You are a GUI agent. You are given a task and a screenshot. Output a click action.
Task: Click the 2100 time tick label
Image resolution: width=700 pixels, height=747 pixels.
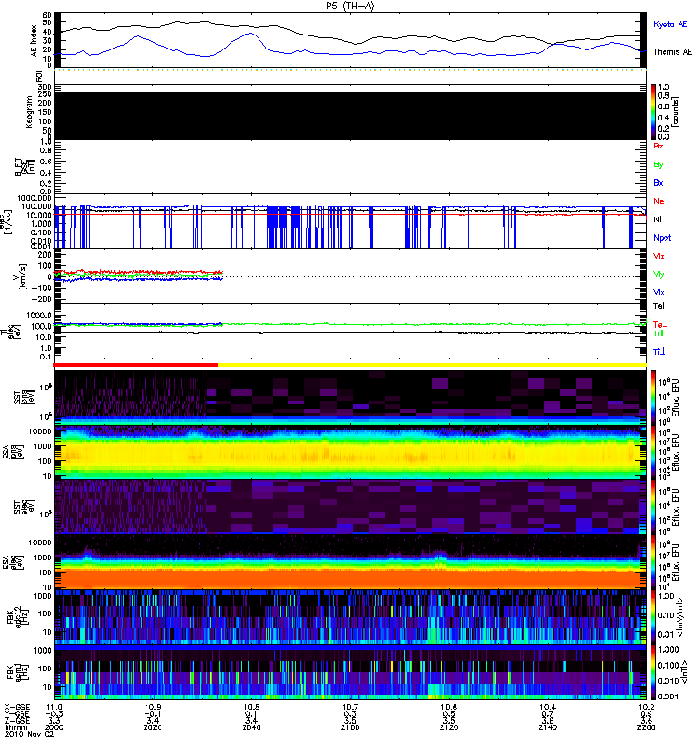pos(350,727)
